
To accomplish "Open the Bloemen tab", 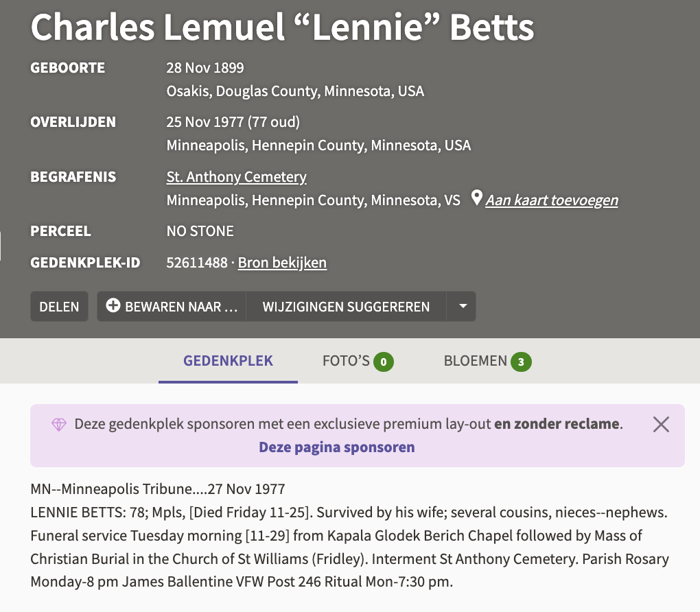I will tap(476, 361).
